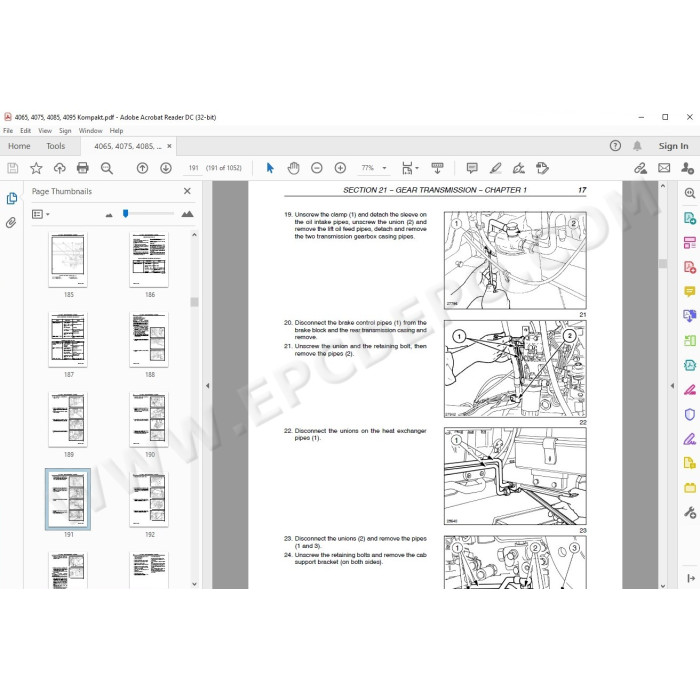Open the thumbnail options menu dropdown
Image resolution: width=700 pixels, height=700 pixels.
(41, 214)
